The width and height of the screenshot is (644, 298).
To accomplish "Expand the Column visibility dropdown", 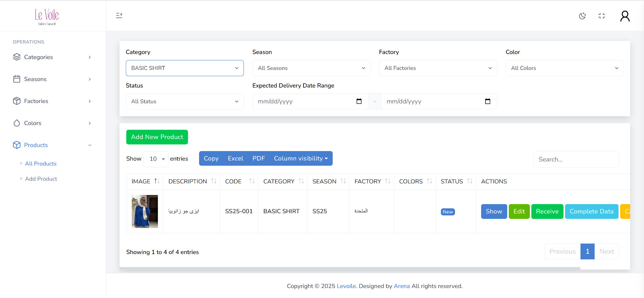I will pyautogui.click(x=301, y=159).
